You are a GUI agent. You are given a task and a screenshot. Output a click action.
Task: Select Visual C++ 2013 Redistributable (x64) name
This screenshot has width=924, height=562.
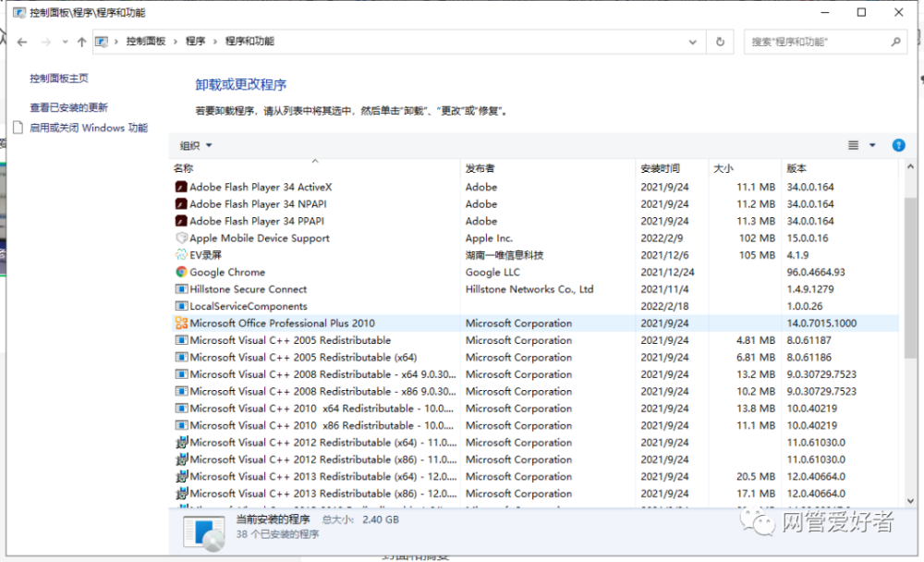[322, 476]
